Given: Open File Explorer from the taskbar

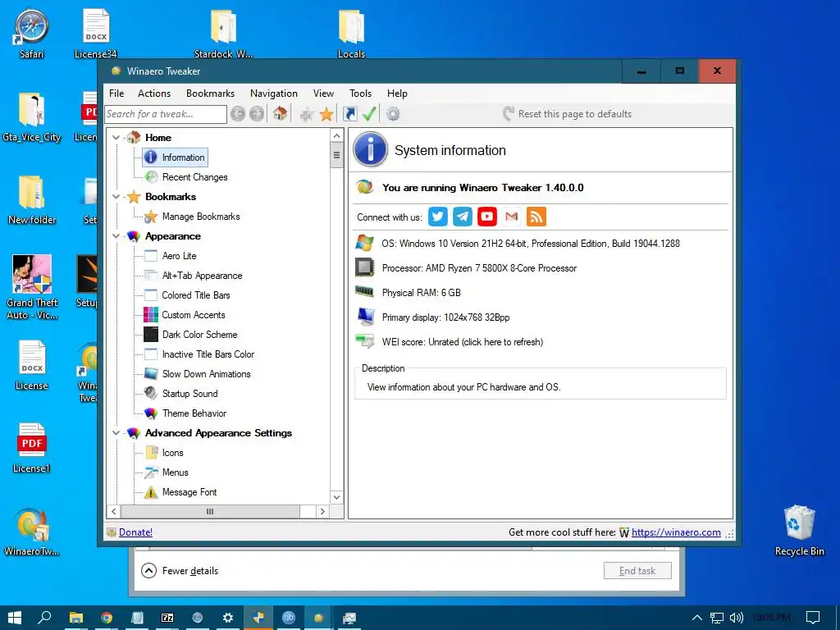Looking at the screenshot, I should 76,618.
